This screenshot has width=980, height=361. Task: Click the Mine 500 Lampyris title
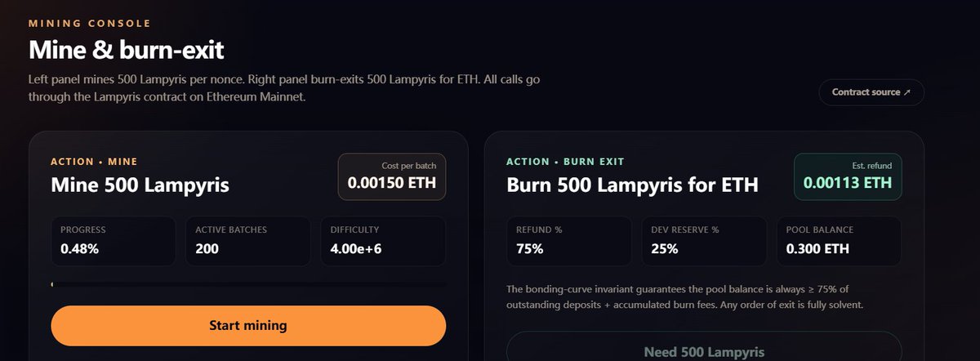[140, 185]
